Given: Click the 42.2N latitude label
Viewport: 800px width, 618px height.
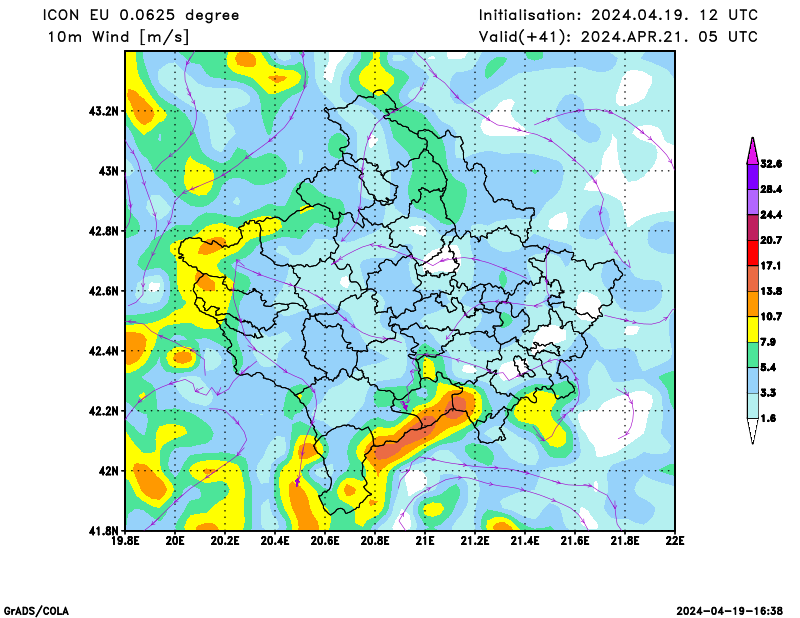Looking at the screenshot, I should point(104,411).
